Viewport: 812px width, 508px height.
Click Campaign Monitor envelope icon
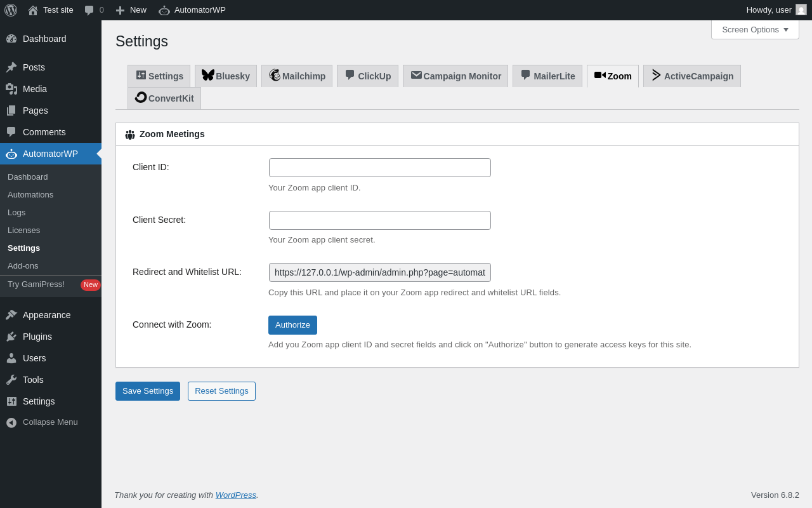(416, 75)
